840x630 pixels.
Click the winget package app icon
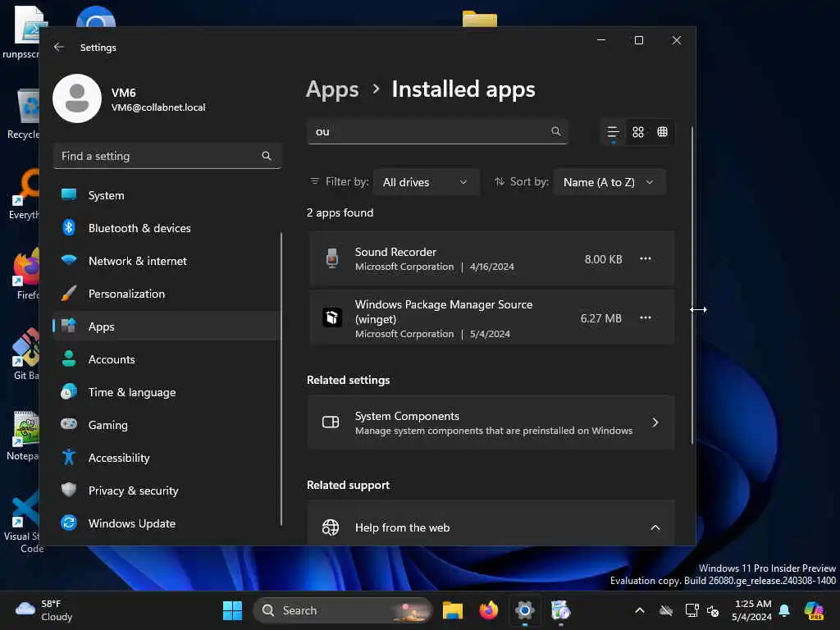tap(332, 317)
